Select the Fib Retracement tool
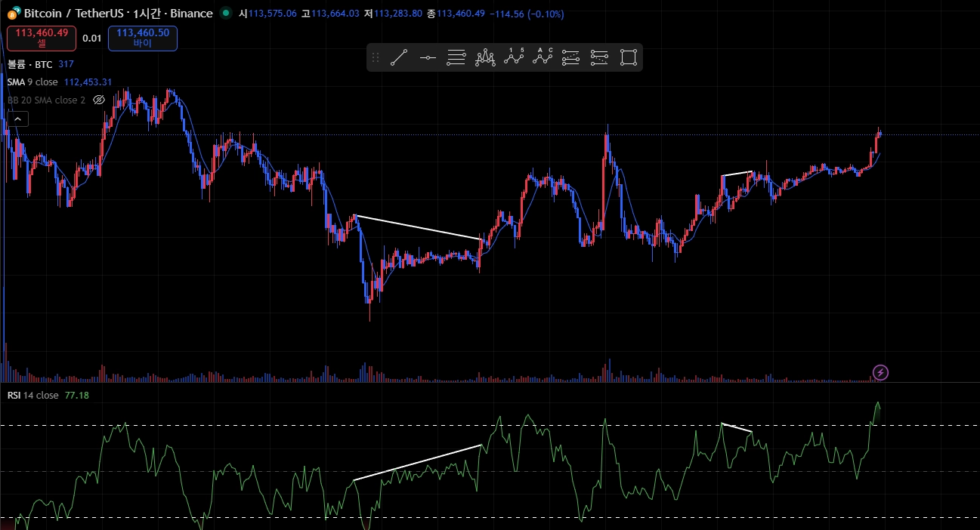The height and width of the screenshot is (530, 980). tap(456, 57)
